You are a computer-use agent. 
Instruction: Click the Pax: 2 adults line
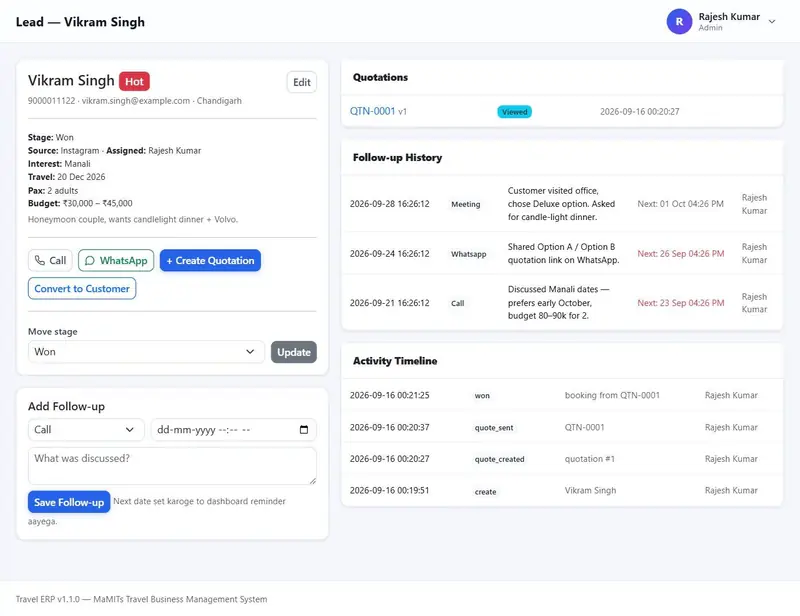(53, 191)
